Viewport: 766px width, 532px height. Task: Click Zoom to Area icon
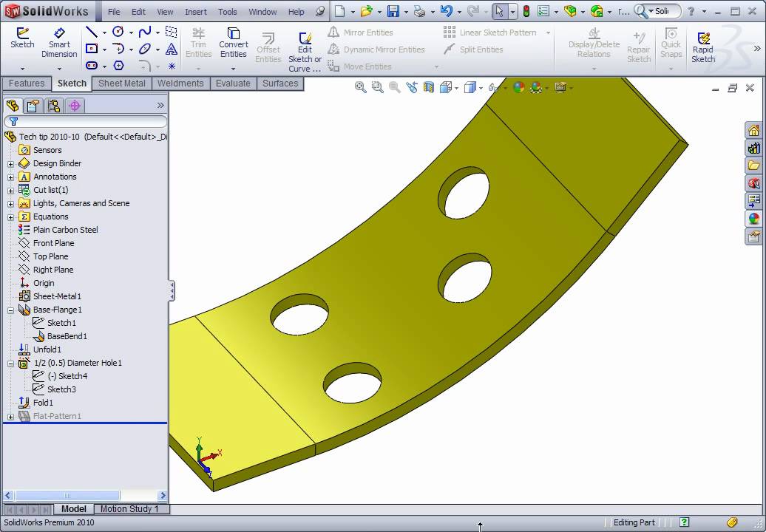[378, 87]
